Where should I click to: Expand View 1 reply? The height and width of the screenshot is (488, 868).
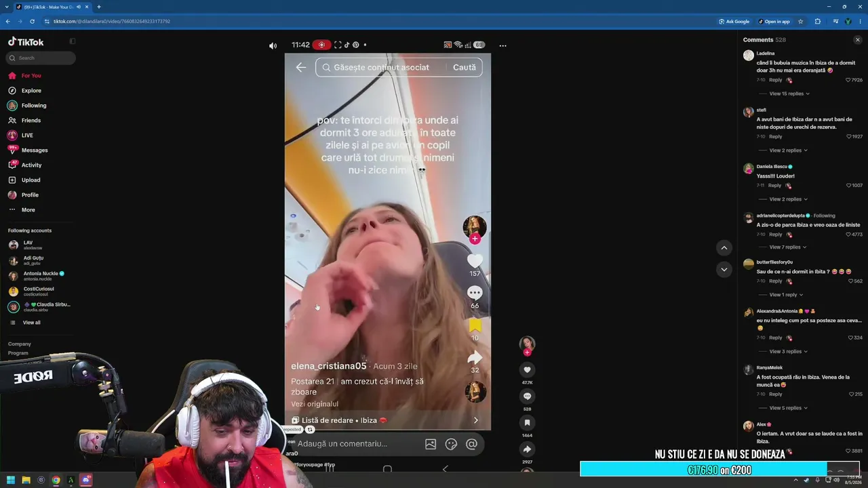click(786, 295)
